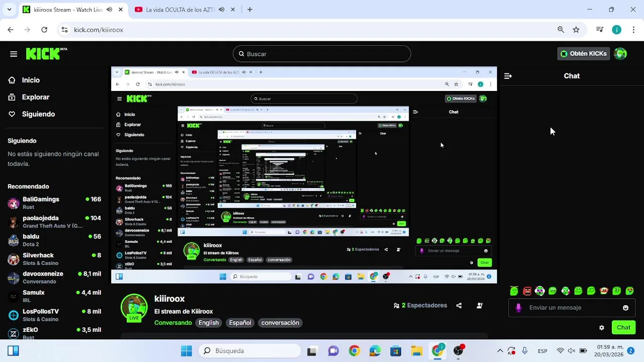Open clock and date 01:59 a. m.
This screenshot has width=644, height=362.
click(609, 351)
